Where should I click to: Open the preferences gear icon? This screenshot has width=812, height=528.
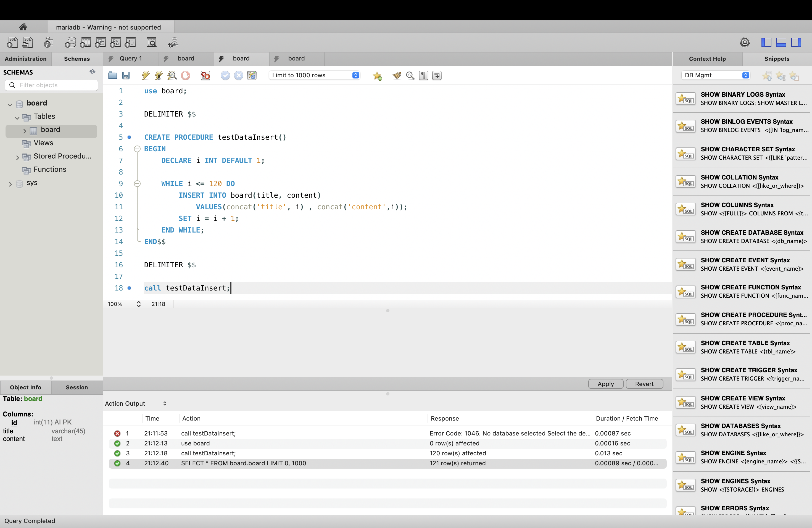(745, 42)
